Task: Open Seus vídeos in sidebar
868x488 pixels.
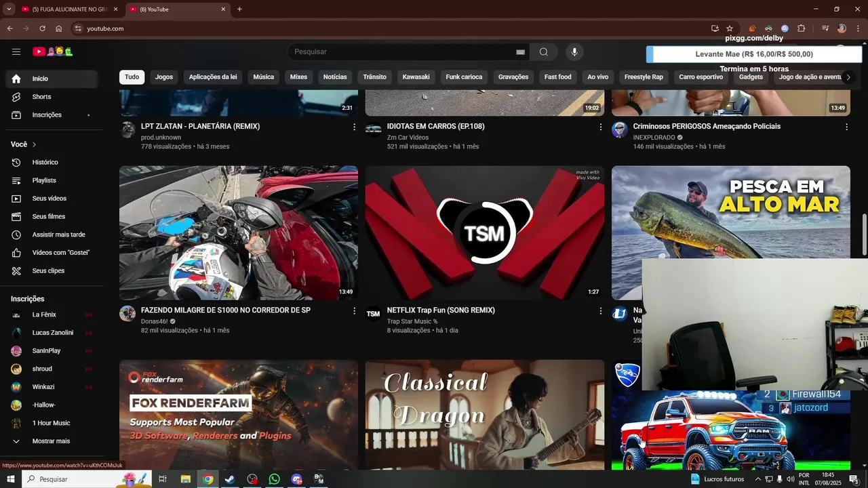Action: click(x=52, y=199)
